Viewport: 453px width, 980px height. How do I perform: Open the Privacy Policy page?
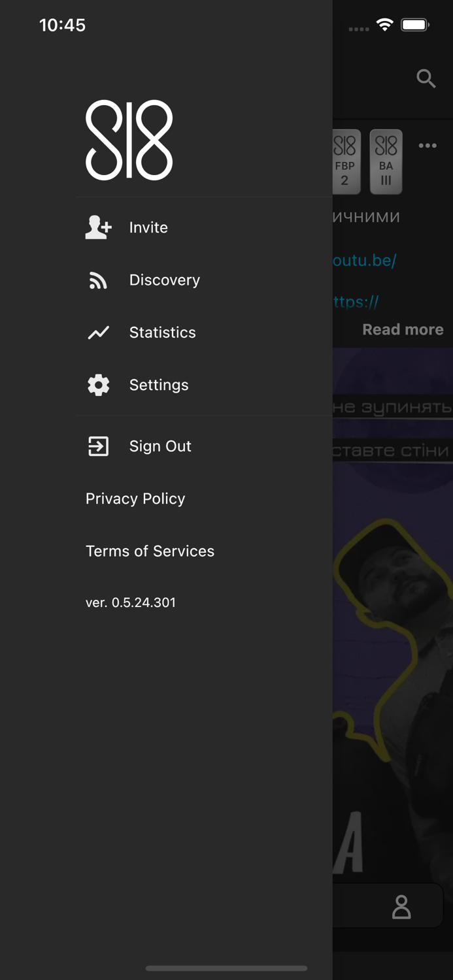135,498
